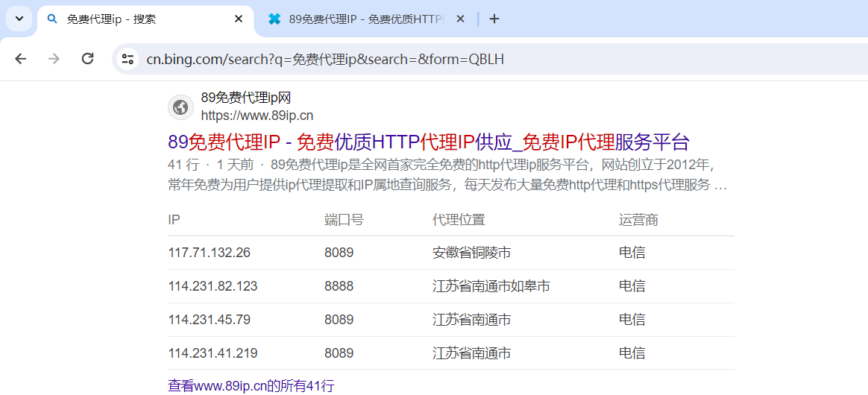Close the 89免费代理IP tab
Screen dimensions: 868x395
[461, 19]
